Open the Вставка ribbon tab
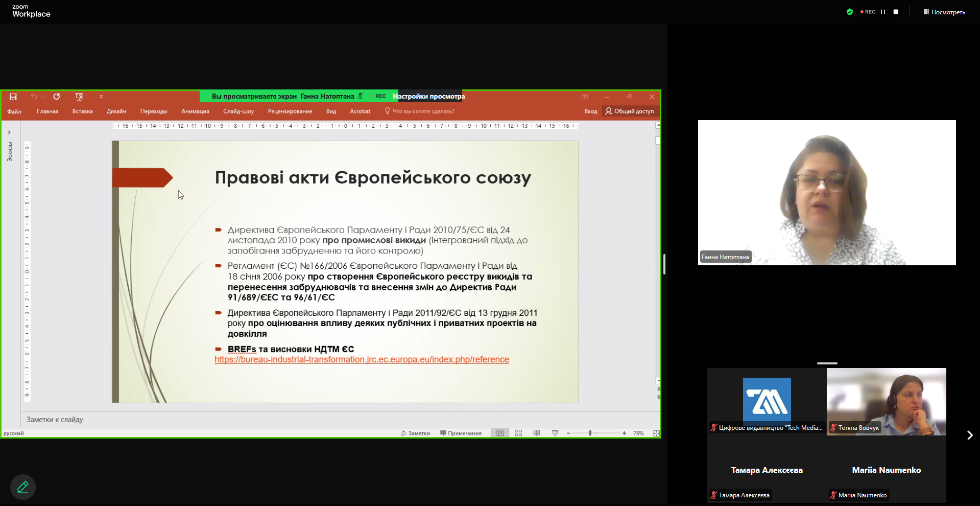Image resolution: width=980 pixels, height=506 pixels. click(x=82, y=111)
